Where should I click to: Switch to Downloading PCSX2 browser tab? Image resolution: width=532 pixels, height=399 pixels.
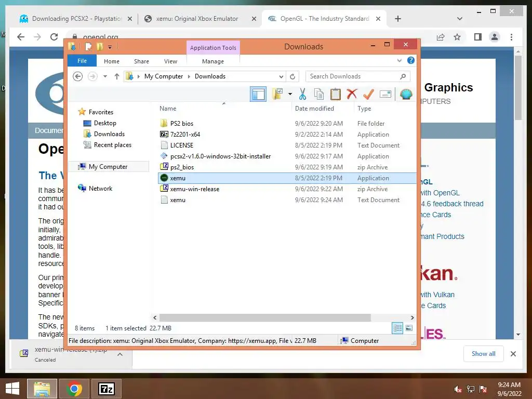coord(76,19)
